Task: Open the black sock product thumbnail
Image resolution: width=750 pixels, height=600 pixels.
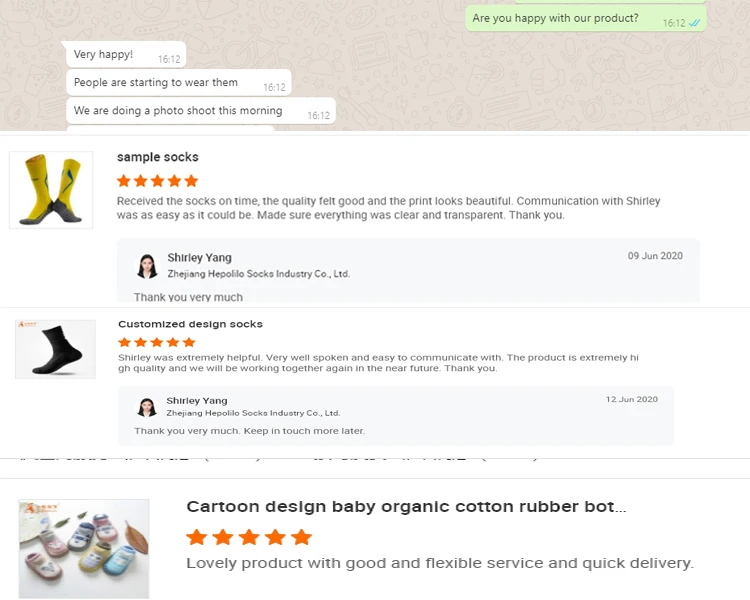Action: point(55,348)
